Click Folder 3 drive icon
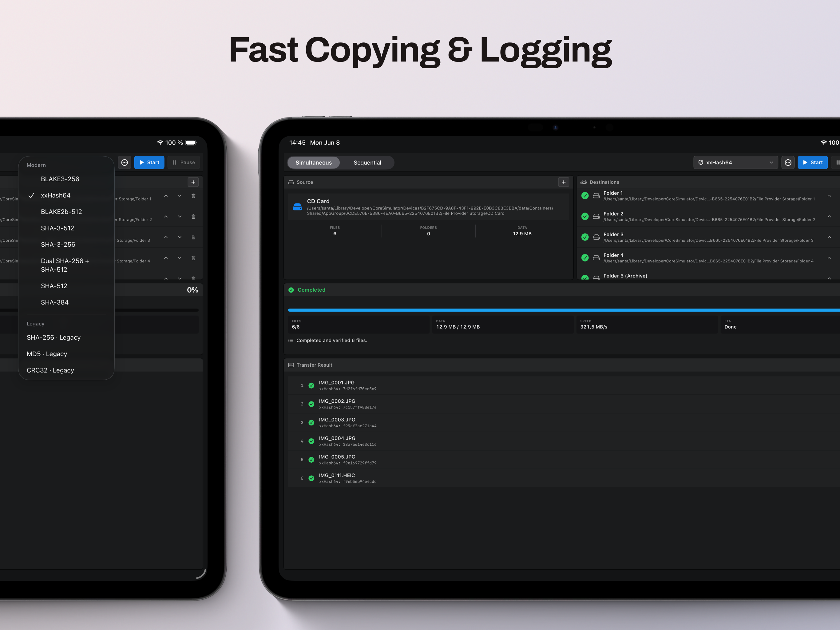 tap(596, 237)
